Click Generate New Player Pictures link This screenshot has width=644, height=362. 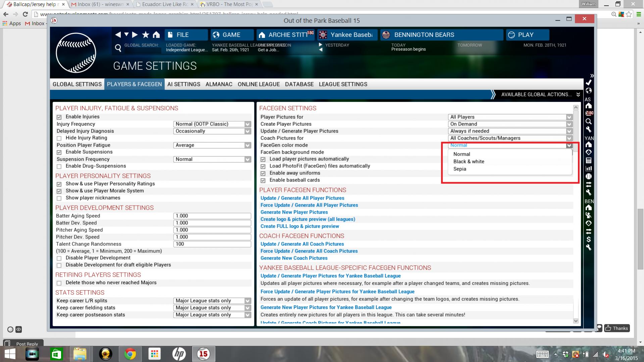(x=294, y=212)
